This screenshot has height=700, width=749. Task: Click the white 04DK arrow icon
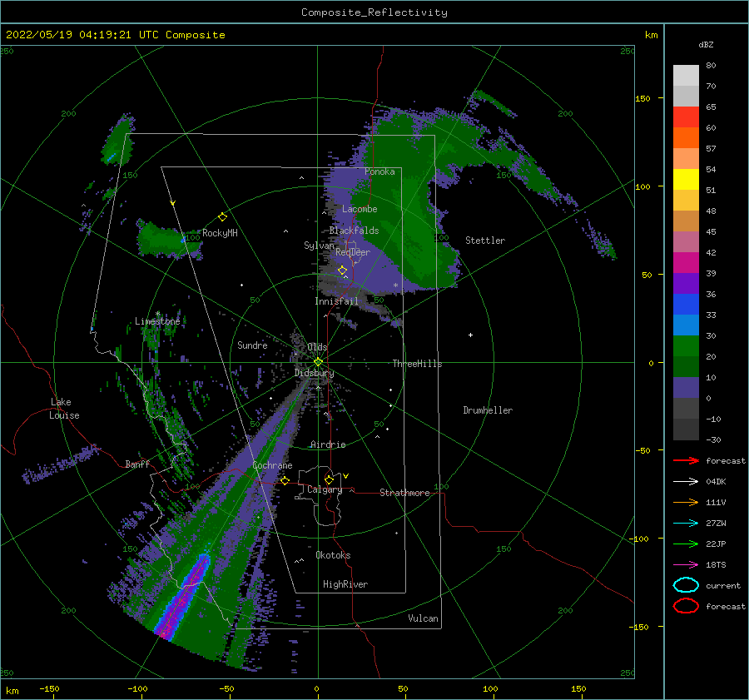(686, 482)
